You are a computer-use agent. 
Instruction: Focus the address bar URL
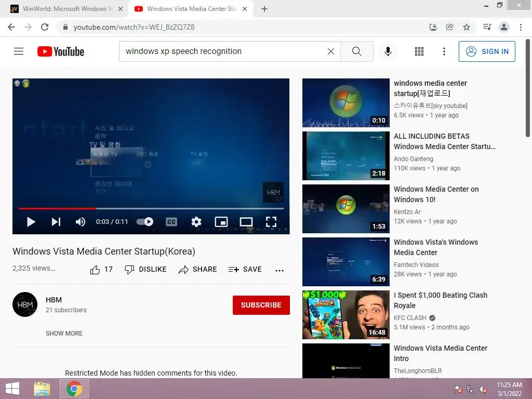pos(134,27)
